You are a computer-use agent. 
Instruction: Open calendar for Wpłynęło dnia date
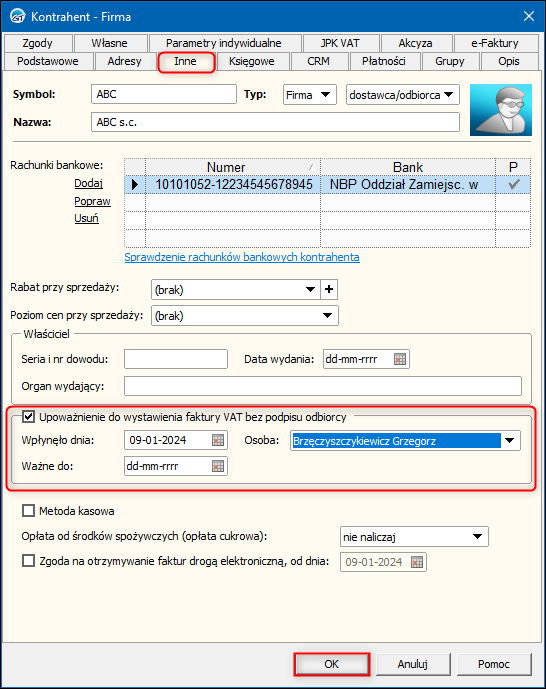click(x=218, y=440)
